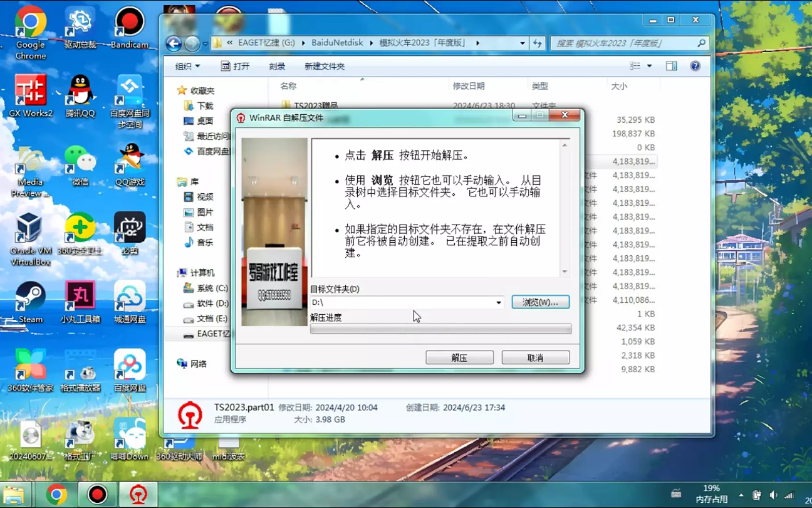The image size is (812, 508).
Task: Show hidden system tray icons arrow
Action: (741, 495)
